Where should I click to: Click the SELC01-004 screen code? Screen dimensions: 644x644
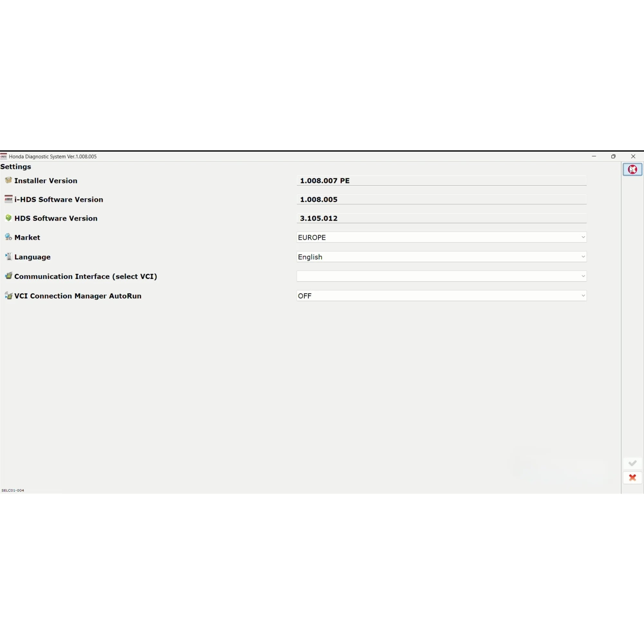coord(13,490)
